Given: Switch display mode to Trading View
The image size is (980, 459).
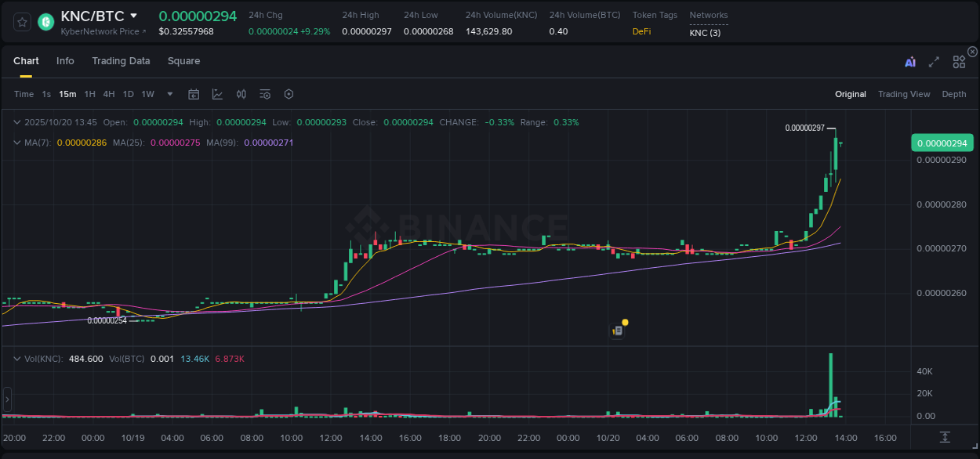Looking at the screenshot, I should point(904,94).
